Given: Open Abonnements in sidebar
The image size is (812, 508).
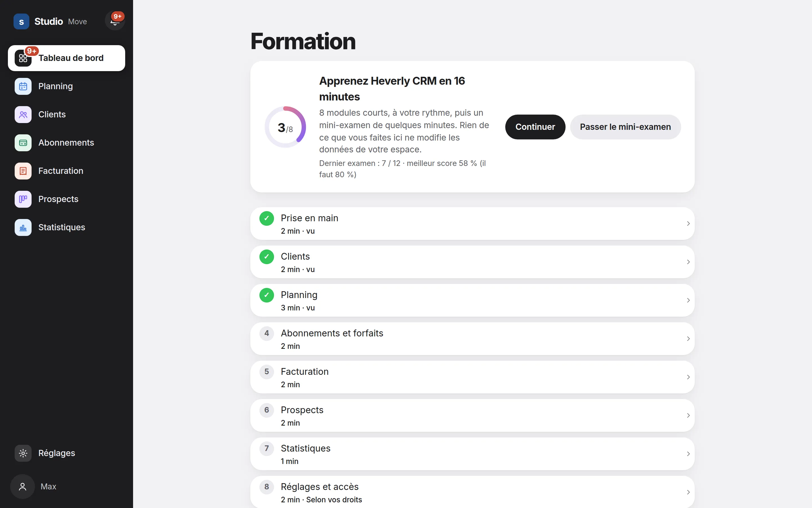Looking at the screenshot, I should point(67,143).
